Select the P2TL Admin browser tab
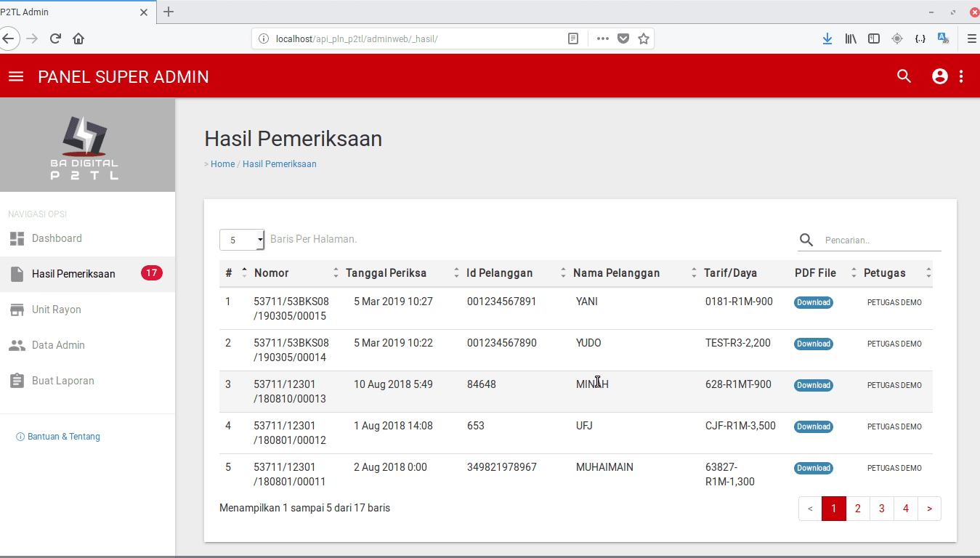Image resolution: width=980 pixels, height=558 pixels. (x=76, y=12)
